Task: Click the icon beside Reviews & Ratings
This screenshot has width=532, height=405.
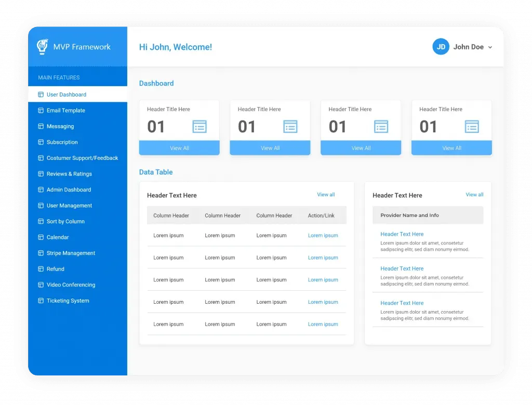Action: click(x=41, y=173)
